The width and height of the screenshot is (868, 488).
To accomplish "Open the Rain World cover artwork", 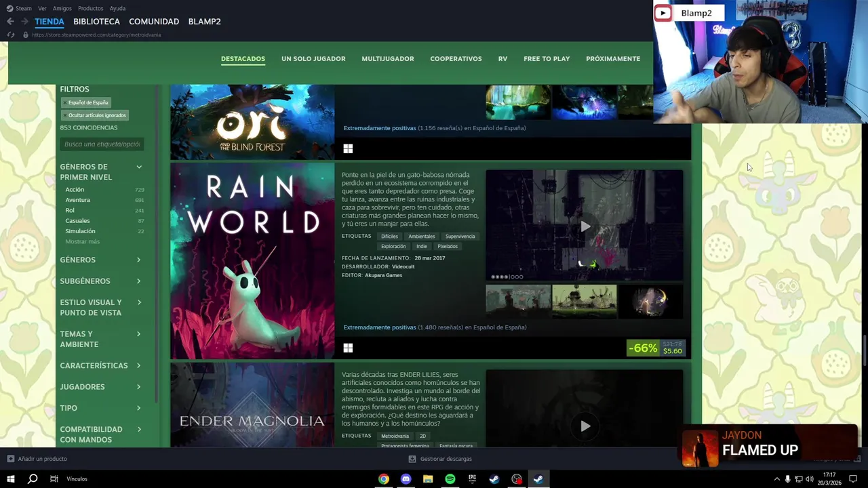I will pyautogui.click(x=252, y=261).
